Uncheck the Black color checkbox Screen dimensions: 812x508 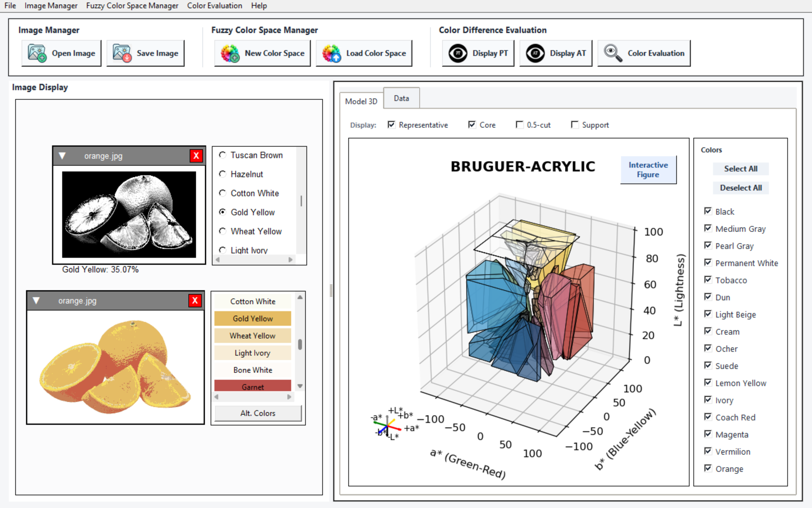point(708,211)
